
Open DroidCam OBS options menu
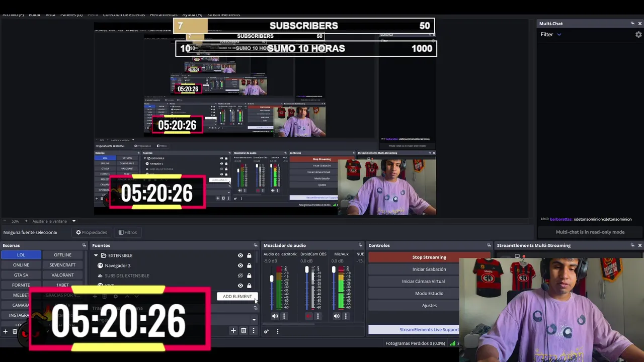(x=317, y=316)
